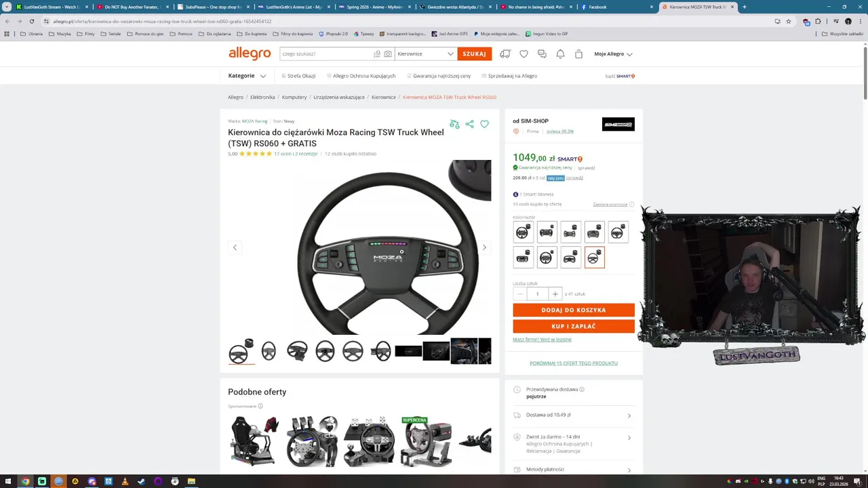
Task: Bookmark page with star icon in address bar
Action: click(788, 21)
